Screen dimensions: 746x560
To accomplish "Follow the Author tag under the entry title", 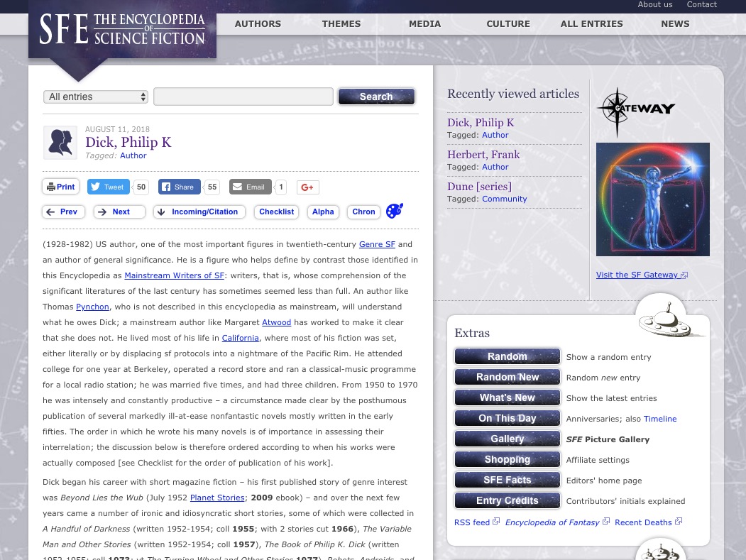I will [133, 155].
